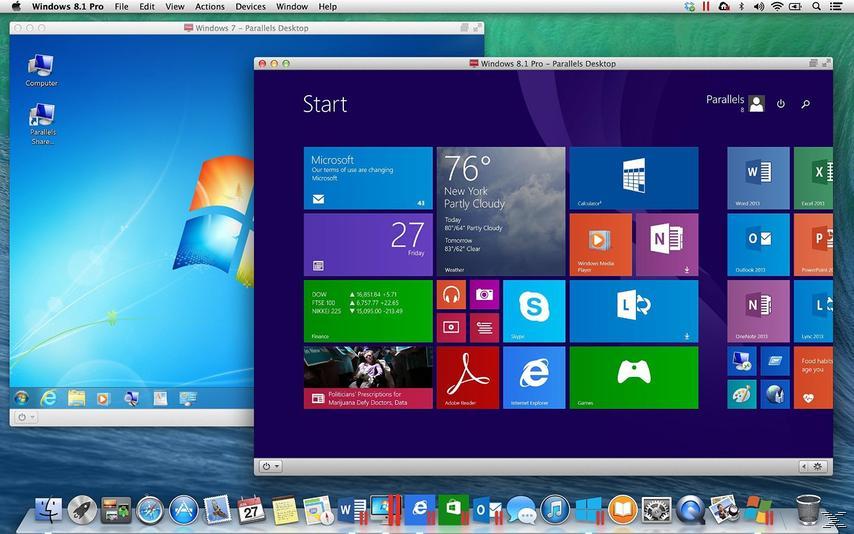This screenshot has width=854, height=534.
Task: Open the Devices menu
Action: click(x=251, y=7)
